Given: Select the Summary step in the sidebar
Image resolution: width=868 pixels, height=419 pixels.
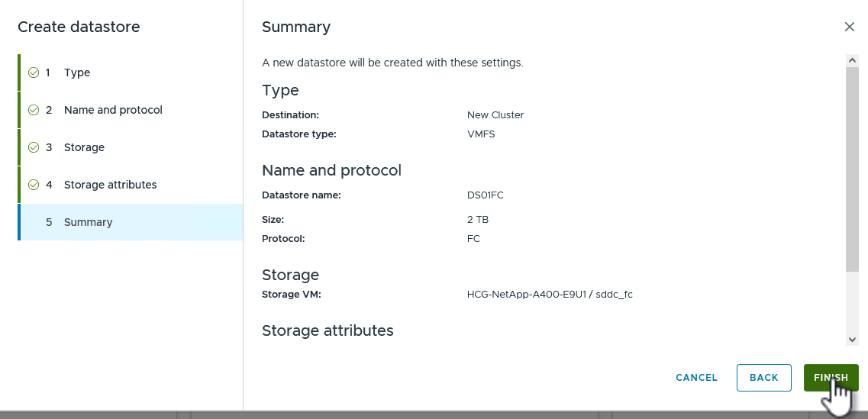Looking at the screenshot, I should click(88, 222).
